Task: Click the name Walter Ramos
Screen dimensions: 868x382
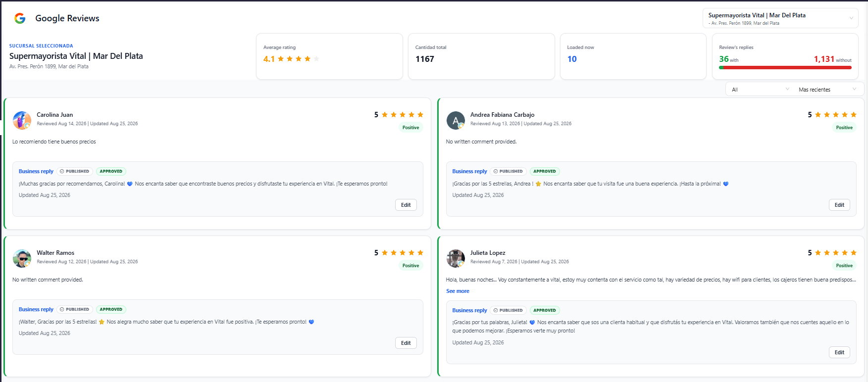Action: 55,253
